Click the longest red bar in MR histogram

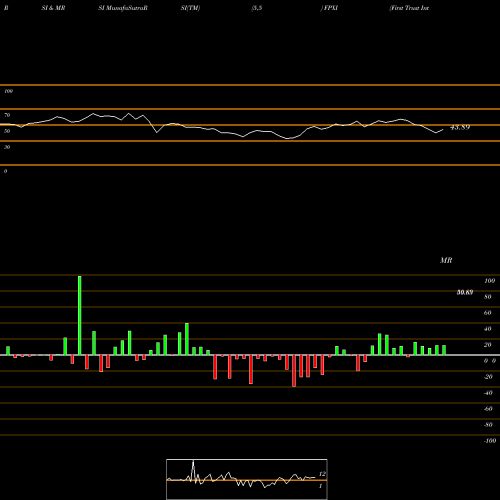coord(294,371)
